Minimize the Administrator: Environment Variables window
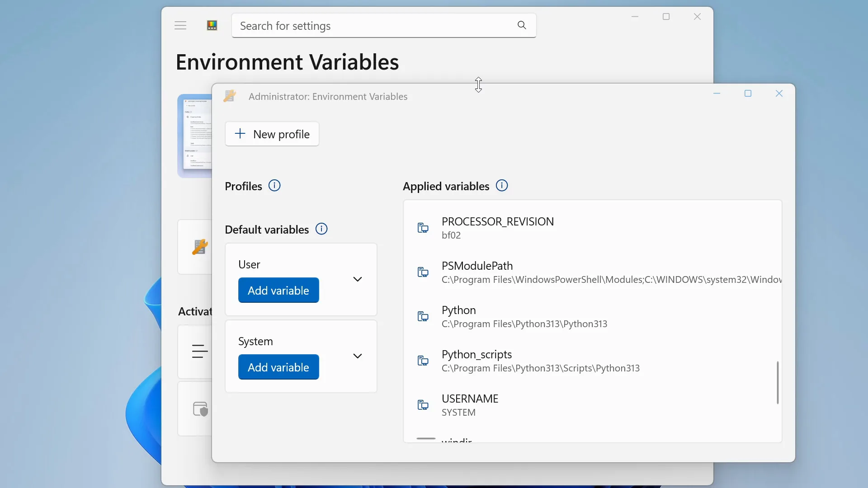Image resolution: width=868 pixels, height=488 pixels. tap(717, 94)
